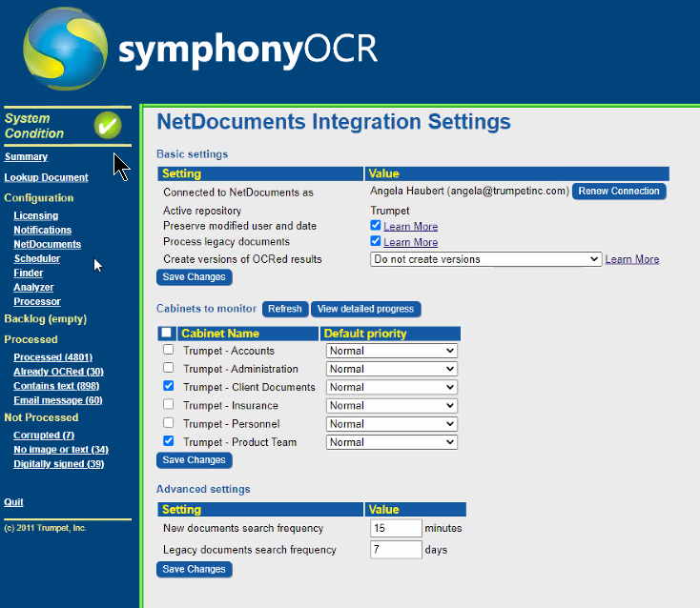The height and width of the screenshot is (608, 700).
Task: Click the Quit link
Action: (x=13, y=502)
